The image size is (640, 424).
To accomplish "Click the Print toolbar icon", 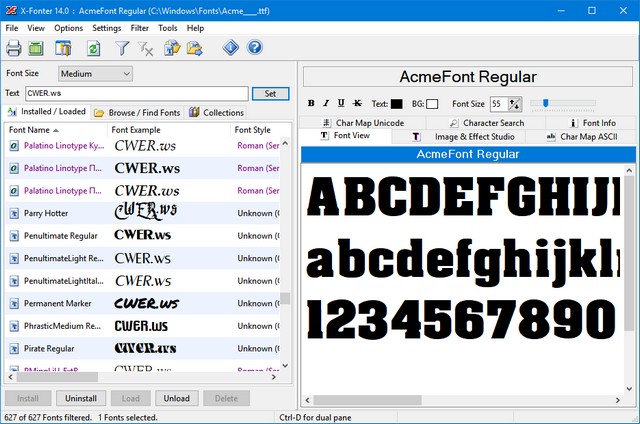I will pyautogui.click(x=14, y=48).
